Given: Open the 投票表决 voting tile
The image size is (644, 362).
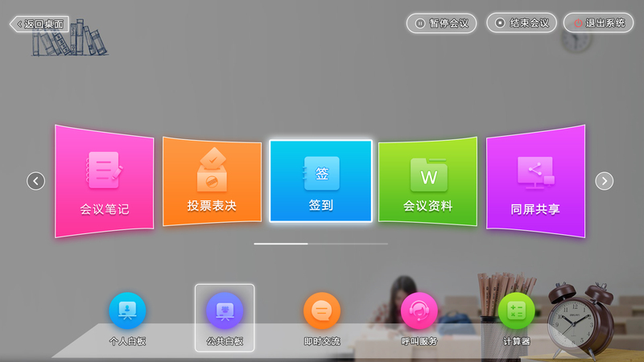Looking at the screenshot, I should click(x=212, y=181).
